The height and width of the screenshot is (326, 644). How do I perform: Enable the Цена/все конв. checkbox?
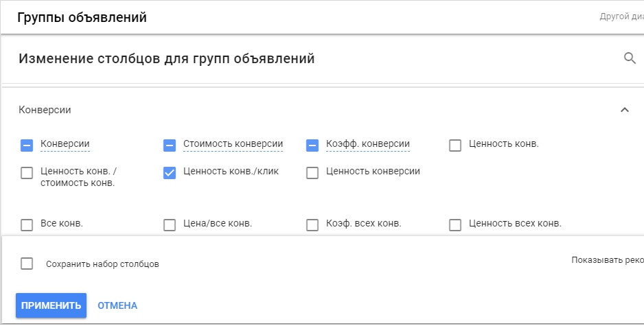(170, 224)
